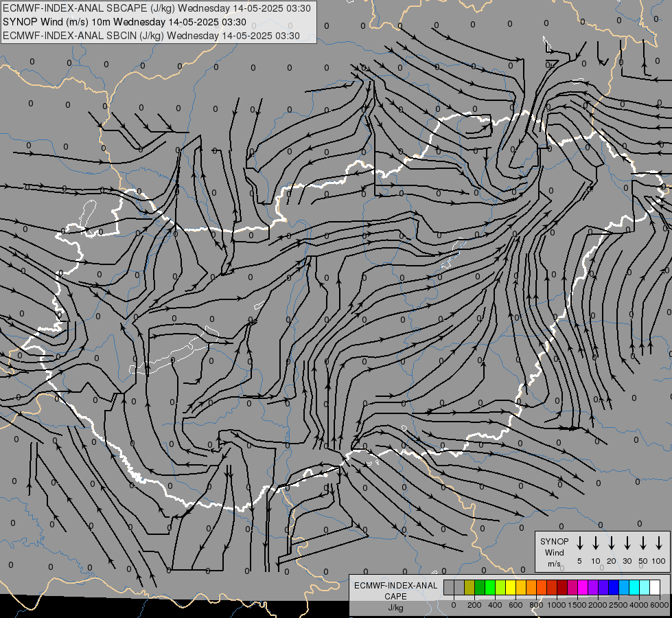Click the 200 tick label on CAPE scale
Image resolution: width=672 pixels, height=618 pixels.
(x=474, y=605)
